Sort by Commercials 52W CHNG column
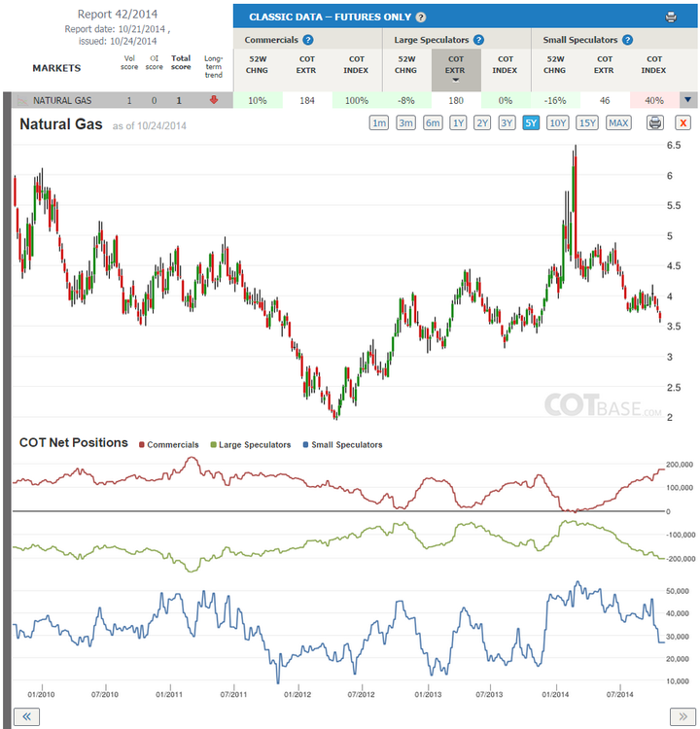The image size is (700, 729). click(258, 64)
